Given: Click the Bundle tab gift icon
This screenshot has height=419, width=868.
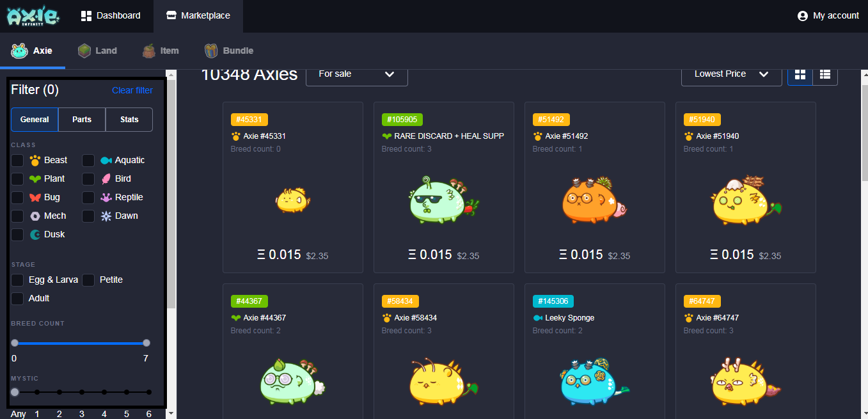Looking at the screenshot, I should coord(211,51).
